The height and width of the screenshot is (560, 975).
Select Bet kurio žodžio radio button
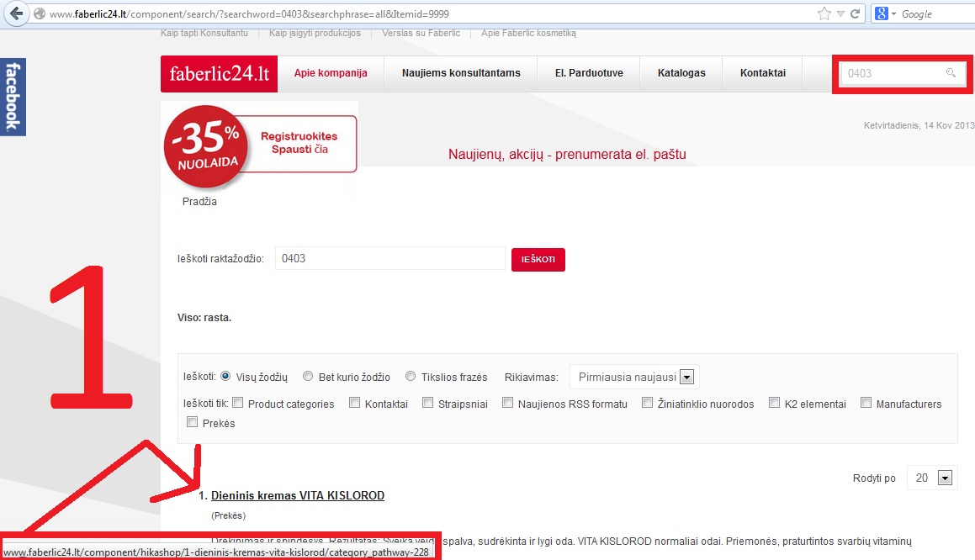tap(308, 376)
